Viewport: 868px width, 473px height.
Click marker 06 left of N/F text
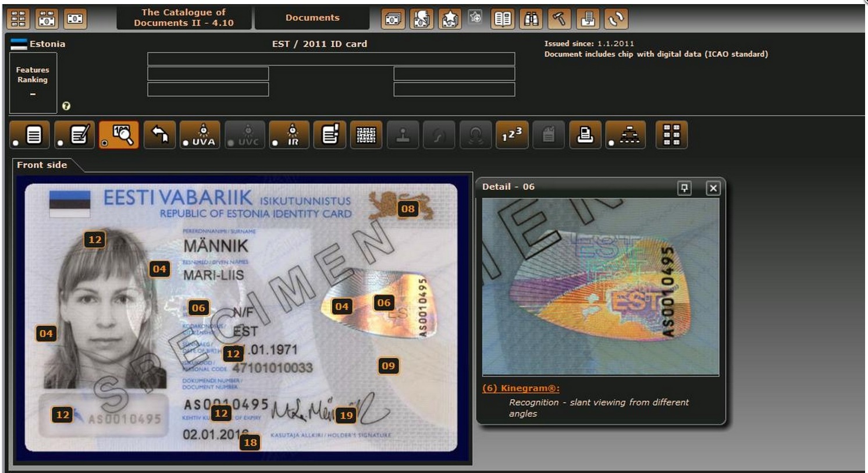pyautogui.click(x=198, y=308)
